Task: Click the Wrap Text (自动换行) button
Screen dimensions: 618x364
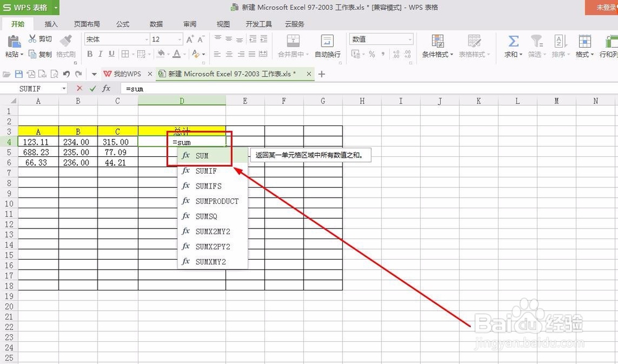Action: [x=327, y=46]
